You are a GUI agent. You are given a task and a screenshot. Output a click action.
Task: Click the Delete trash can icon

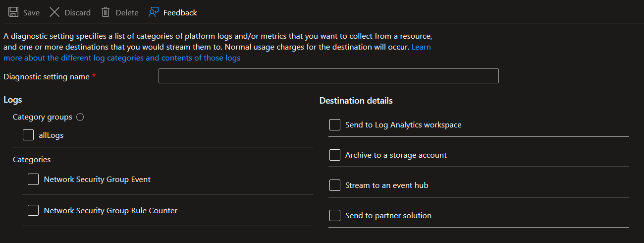tap(106, 12)
